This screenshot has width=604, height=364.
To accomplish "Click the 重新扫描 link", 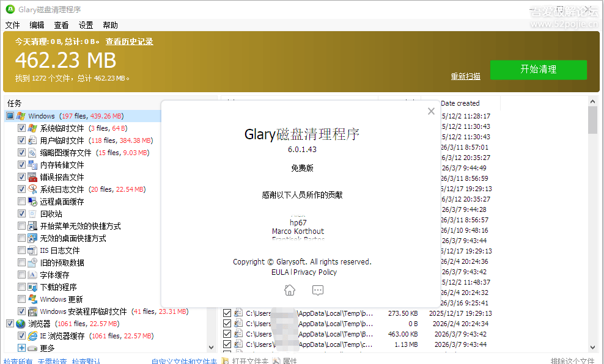I will pos(465,76).
